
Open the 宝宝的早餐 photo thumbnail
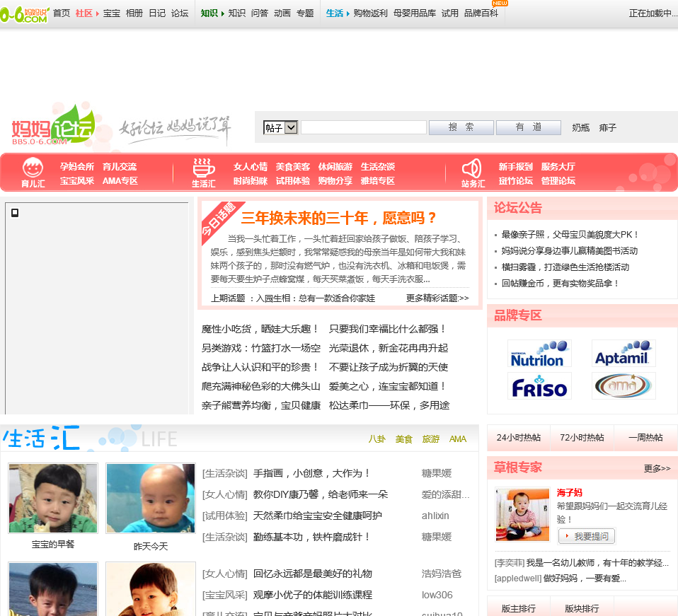(53, 498)
